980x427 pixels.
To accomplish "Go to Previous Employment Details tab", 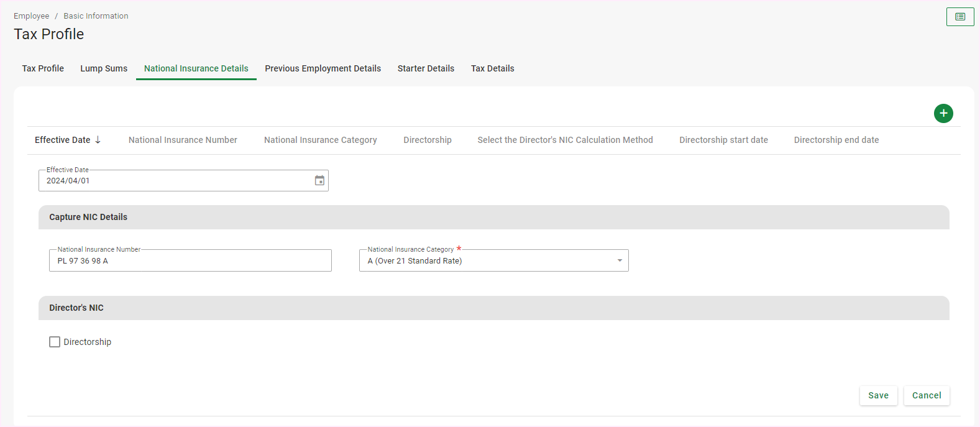I will pos(323,68).
